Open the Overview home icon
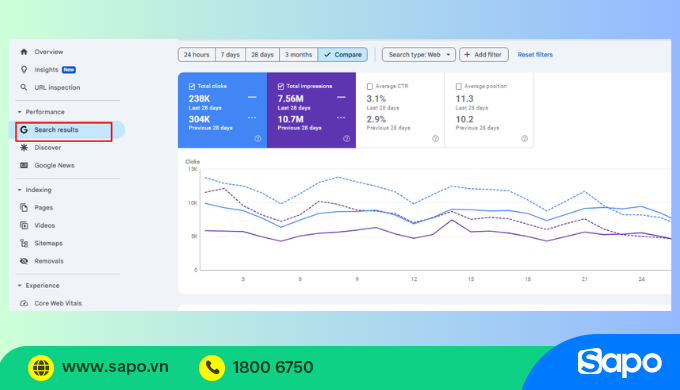680x390 pixels. [24, 52]
